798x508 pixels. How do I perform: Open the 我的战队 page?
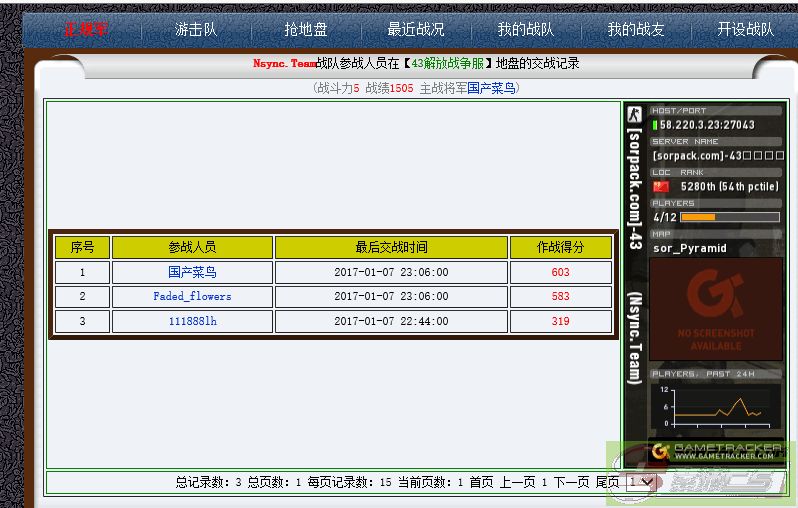(526, 29)
